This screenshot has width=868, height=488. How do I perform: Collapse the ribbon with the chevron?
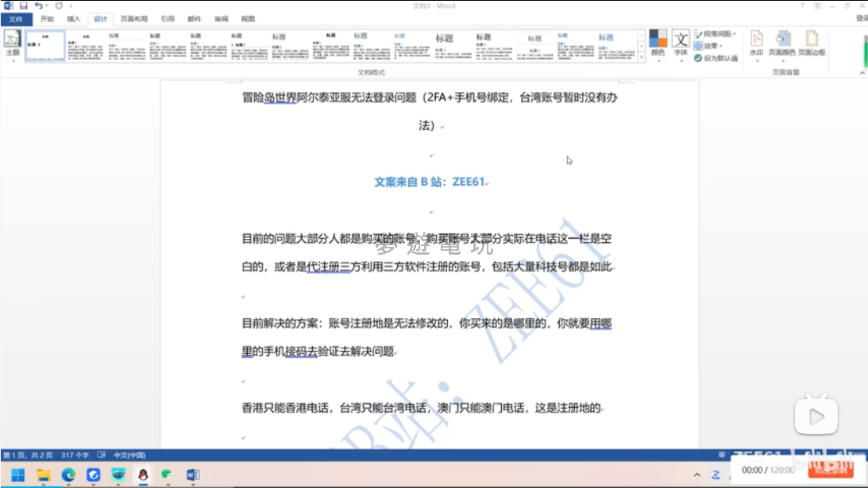[x=862, y=72]
